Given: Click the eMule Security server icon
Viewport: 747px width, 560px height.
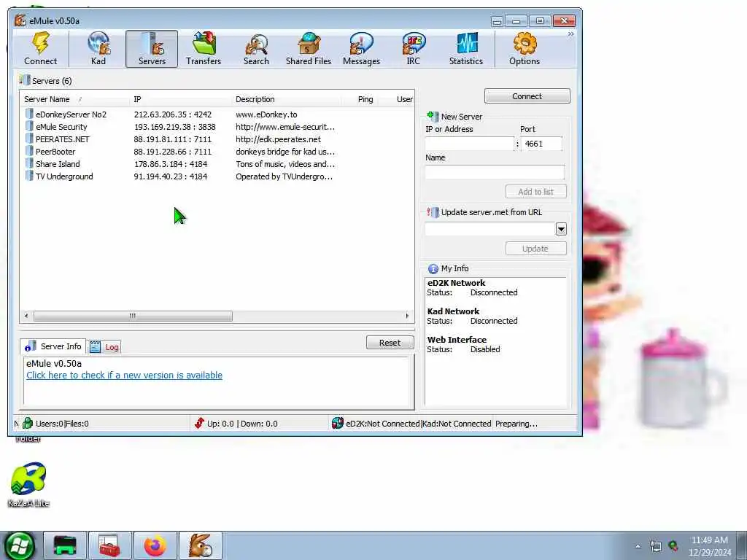Looking at the screenshot, I should click(x=29, y=126).
